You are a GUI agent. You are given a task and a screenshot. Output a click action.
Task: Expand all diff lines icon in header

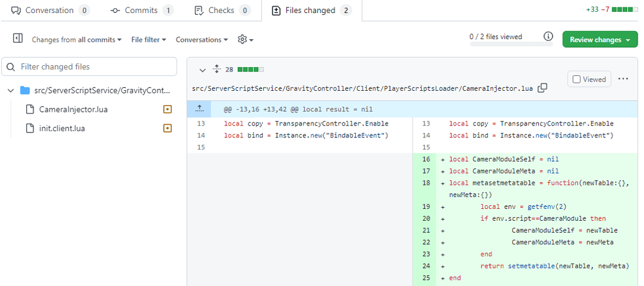click(x=217, y=70)
